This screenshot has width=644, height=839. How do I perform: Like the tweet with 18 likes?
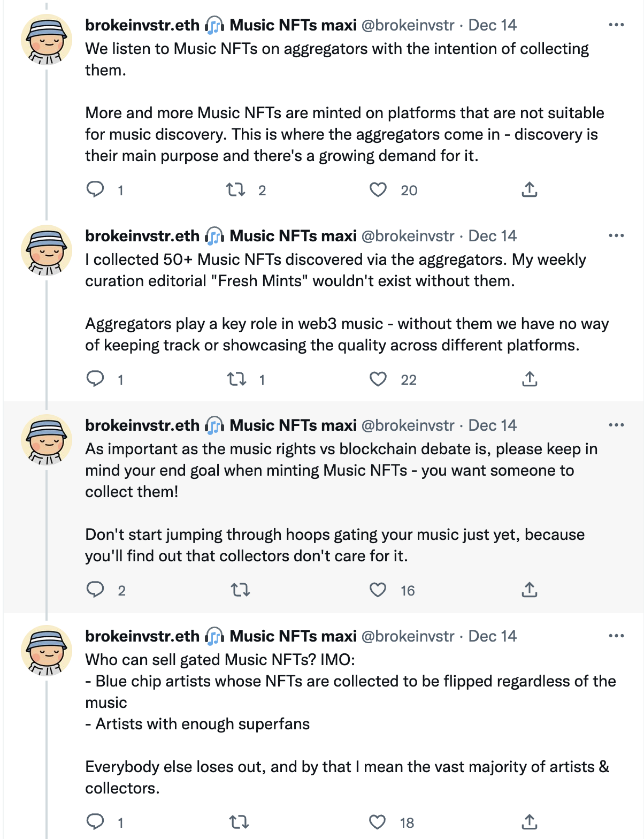pyautogui.click(x=378, y=822)
